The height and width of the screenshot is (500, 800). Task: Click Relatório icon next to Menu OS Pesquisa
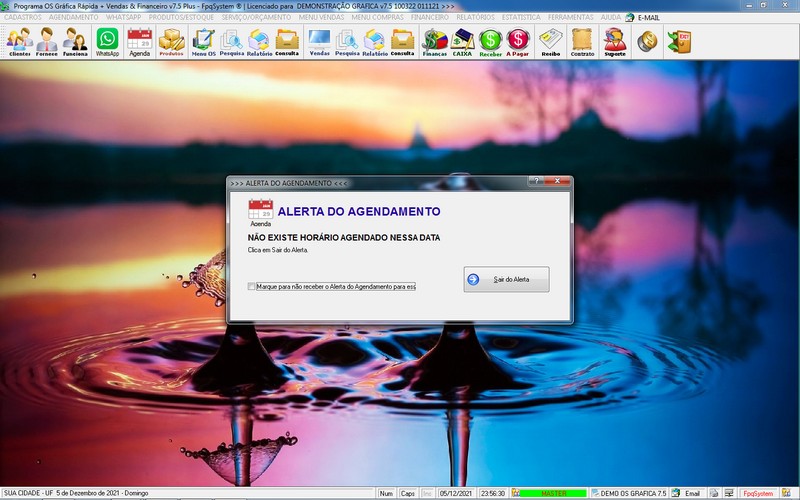tap(259, 42)
